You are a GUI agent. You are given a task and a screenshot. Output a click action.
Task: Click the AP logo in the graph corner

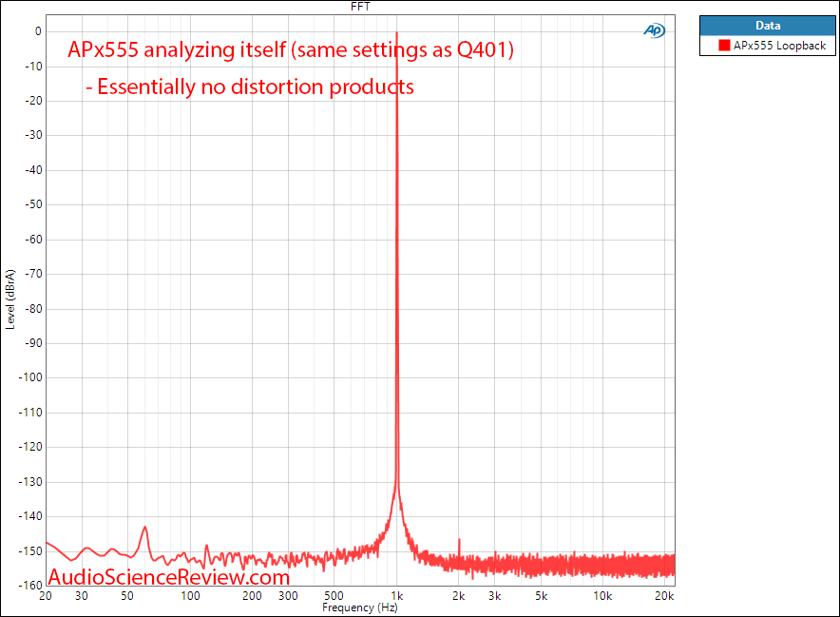tap(654, 30)
